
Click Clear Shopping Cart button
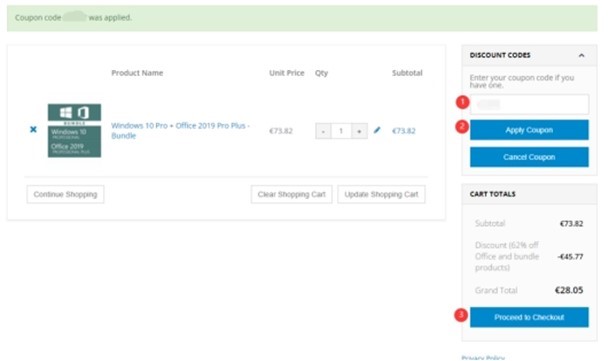[x=291, y=194]
